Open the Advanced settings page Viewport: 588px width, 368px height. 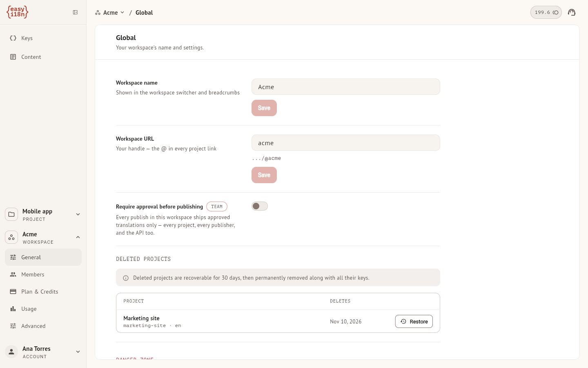(x=43, y=326)
